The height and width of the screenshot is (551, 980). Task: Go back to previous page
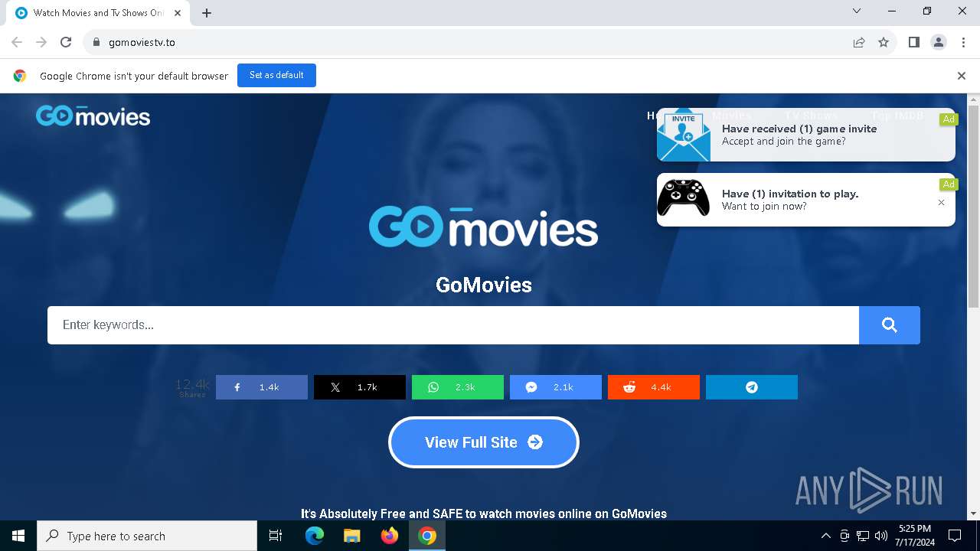pyautogui.click(x=17, y=42)
